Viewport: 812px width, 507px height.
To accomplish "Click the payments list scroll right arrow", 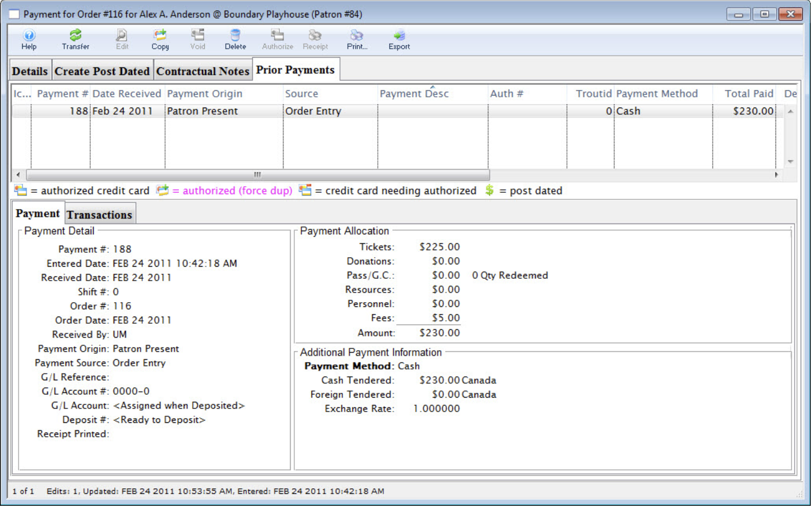I will (776, 175).
